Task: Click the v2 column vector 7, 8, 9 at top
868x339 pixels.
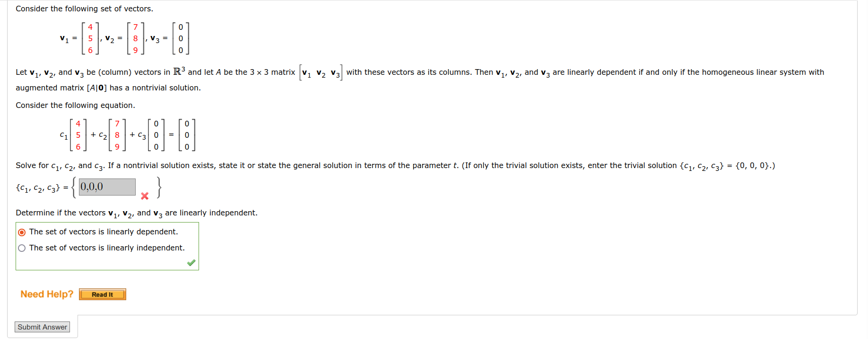Action: coord(135,38)
